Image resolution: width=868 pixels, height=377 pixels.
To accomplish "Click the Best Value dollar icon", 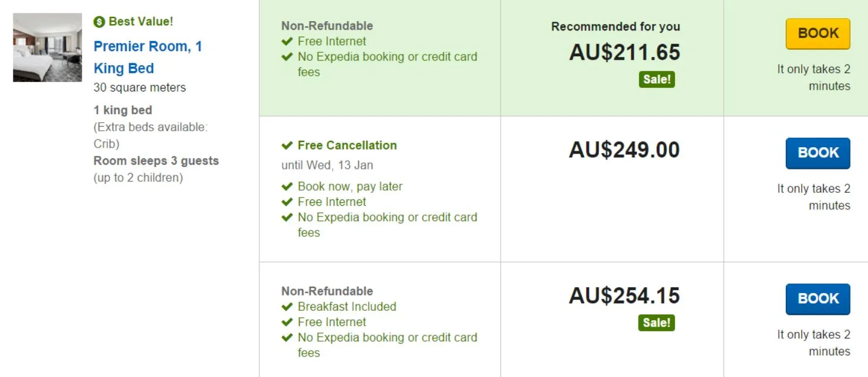I will click(99, 22).
